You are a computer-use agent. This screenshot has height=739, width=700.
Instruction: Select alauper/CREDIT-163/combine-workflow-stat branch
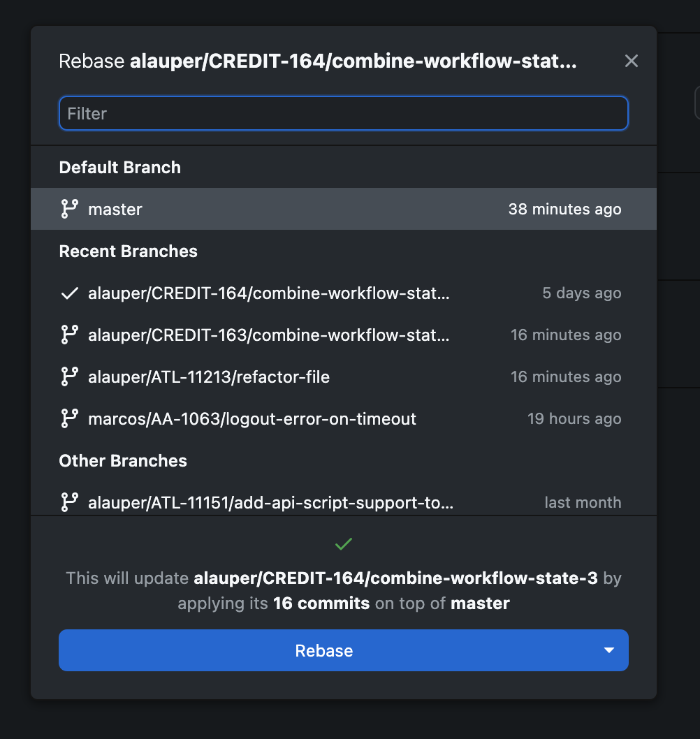(268, 335)
